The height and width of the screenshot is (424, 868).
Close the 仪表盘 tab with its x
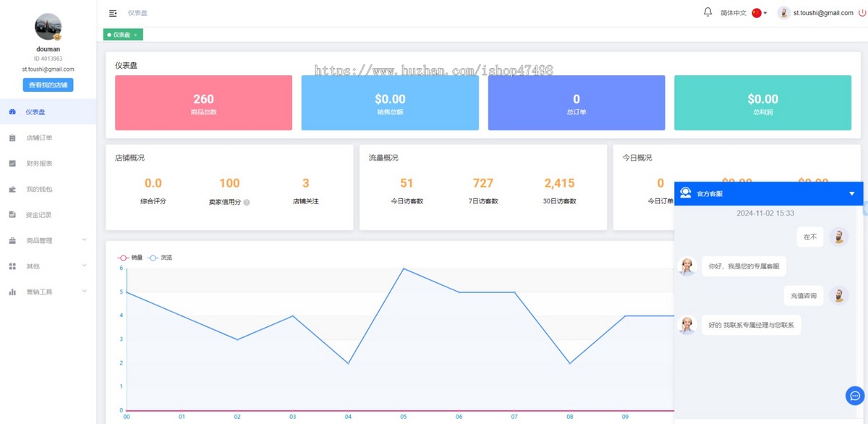tap(135, 35)
